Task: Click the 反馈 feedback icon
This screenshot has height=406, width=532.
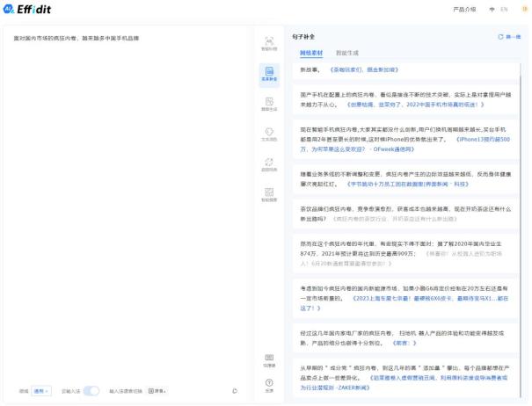Action: (268, 386)
